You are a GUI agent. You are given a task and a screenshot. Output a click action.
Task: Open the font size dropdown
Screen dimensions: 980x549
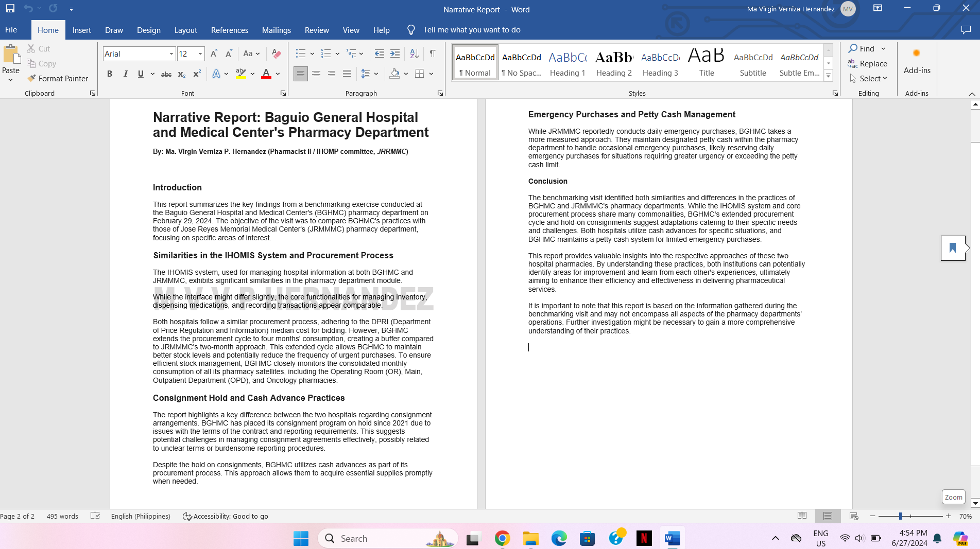click(200, 54)
